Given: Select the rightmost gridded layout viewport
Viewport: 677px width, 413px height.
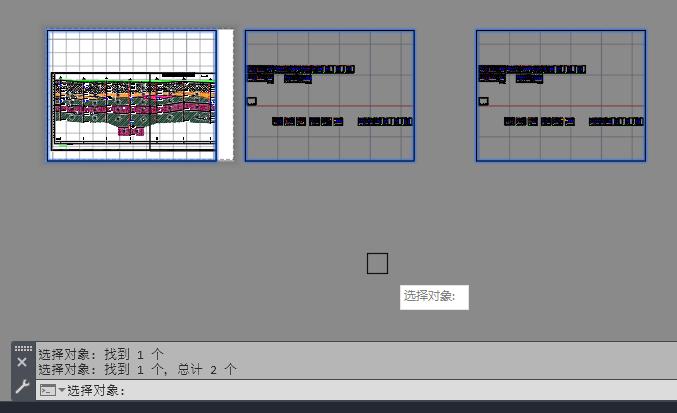Looking at the screenshot, I should 561,95.
